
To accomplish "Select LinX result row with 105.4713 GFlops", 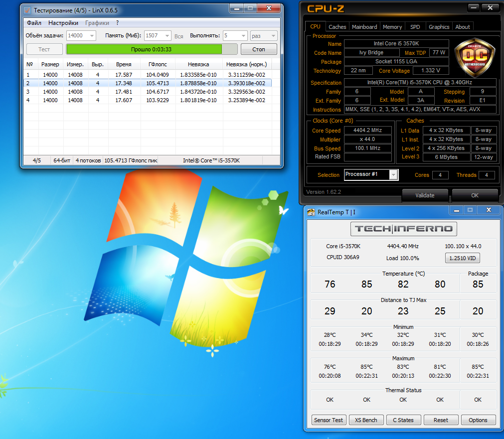I will (x=148, y=83).
